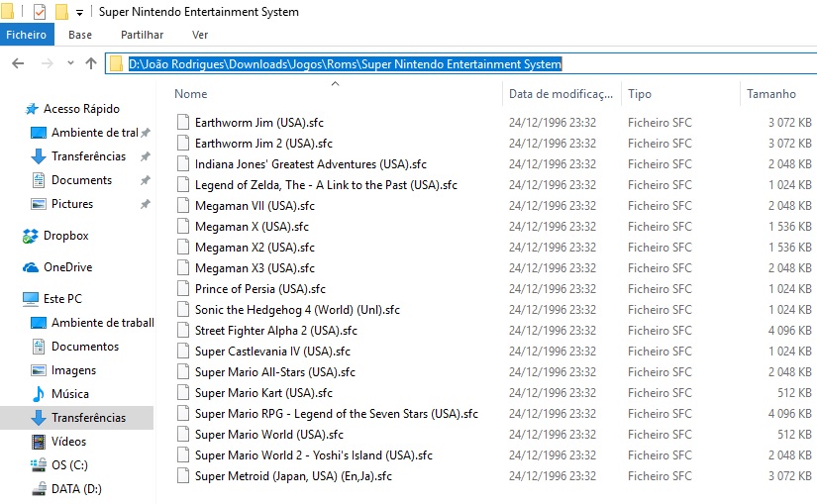Expand the quick access toolbar customize arrow
Screen dimensions: 817x504
pyautogui.click(x=80, y=12)
